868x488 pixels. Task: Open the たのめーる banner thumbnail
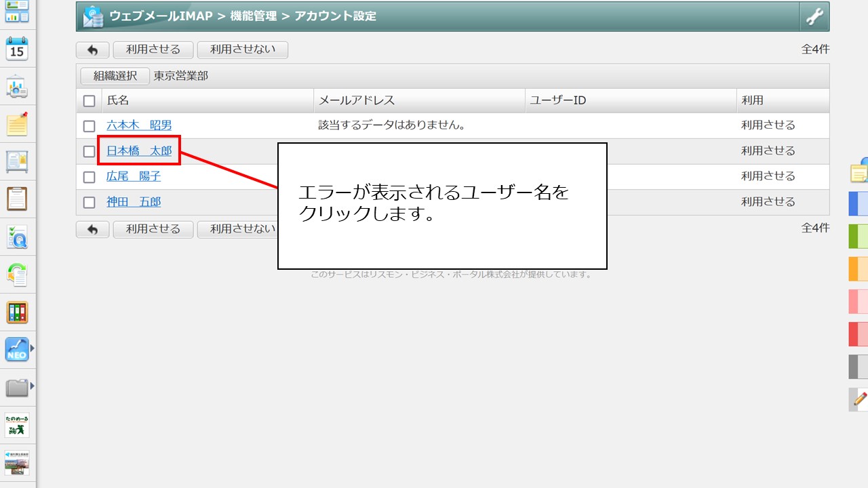click(x=17, y=425)
